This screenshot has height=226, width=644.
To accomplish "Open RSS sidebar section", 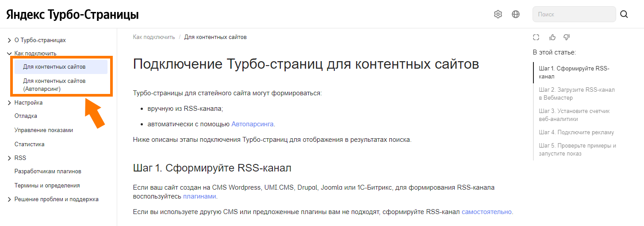I will pyautogui.click(x=20, y=158).
